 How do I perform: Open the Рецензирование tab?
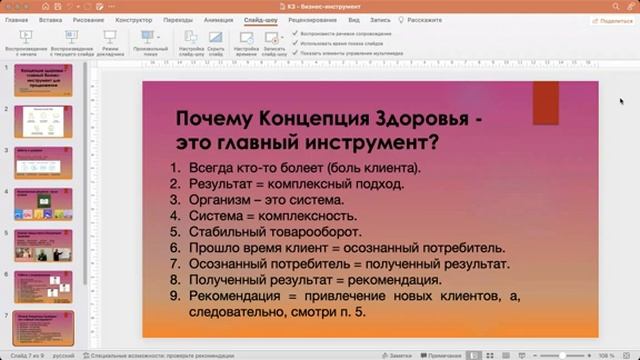tap(312, 20)
